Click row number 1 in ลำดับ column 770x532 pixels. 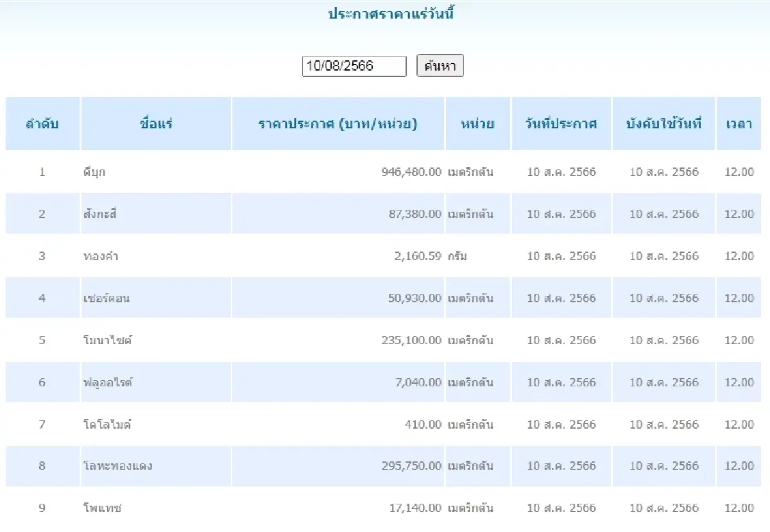click(42, 172)
